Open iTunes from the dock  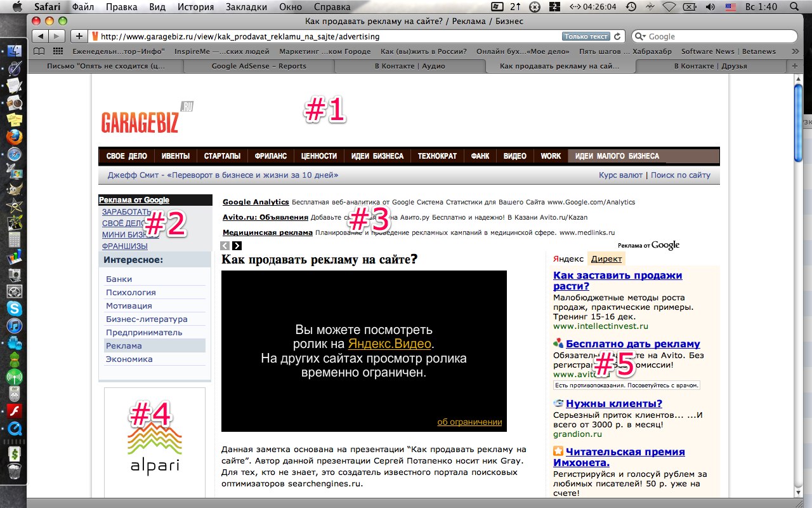tap(14, 326)
